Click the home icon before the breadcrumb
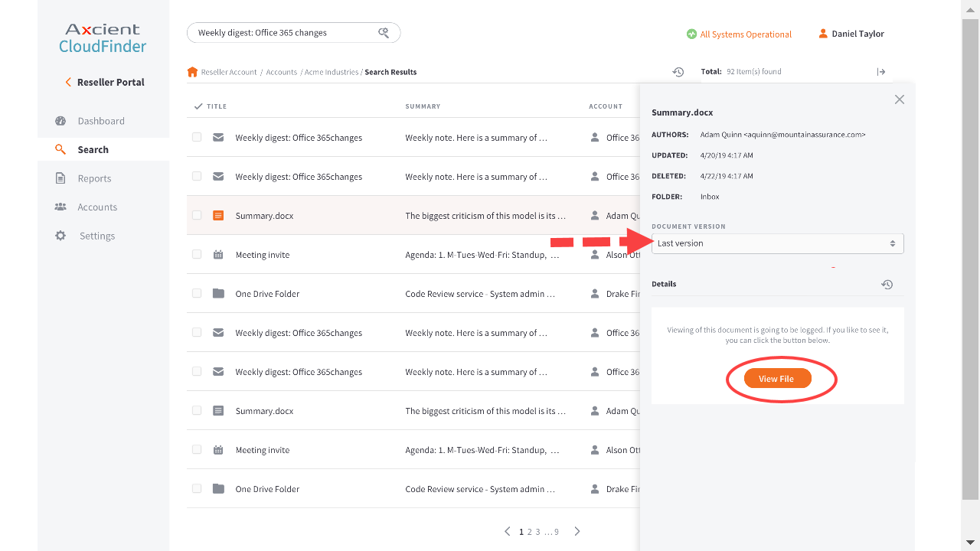Viewport: 980px width, 551px height. [192, 72]
